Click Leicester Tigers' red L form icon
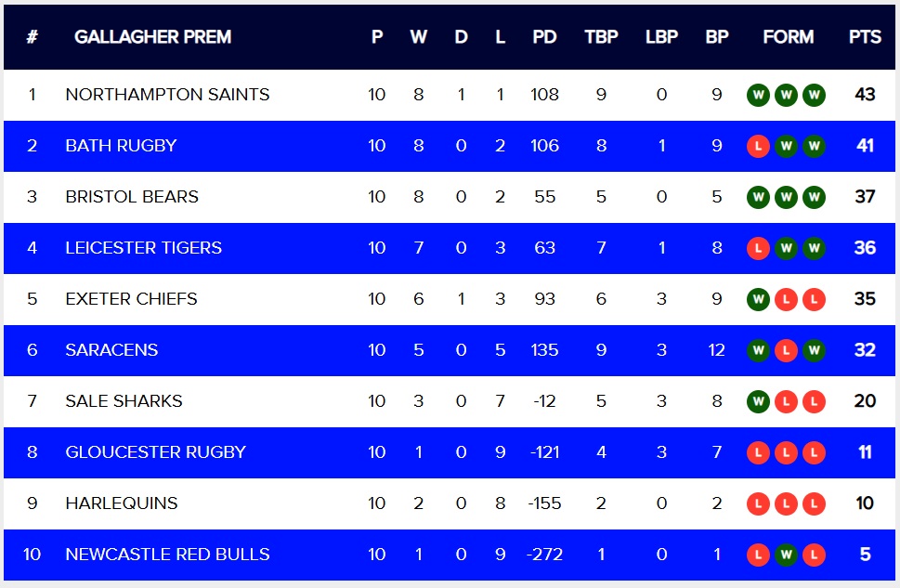900x588 pixels. click(x=759, y=248)
